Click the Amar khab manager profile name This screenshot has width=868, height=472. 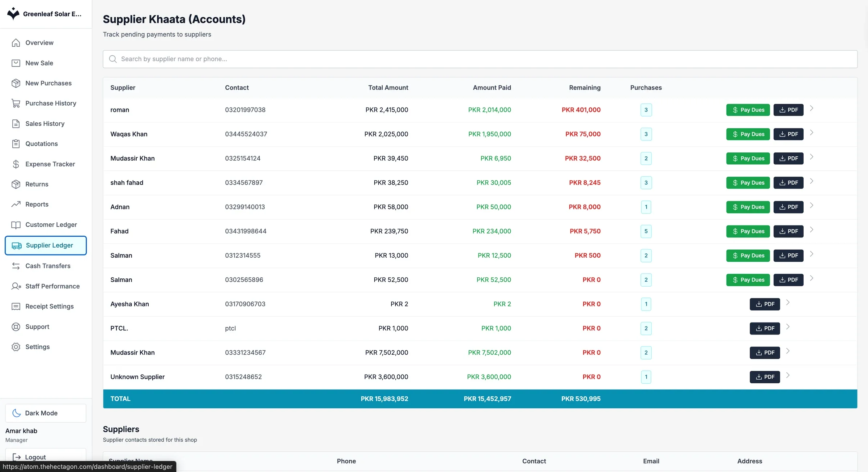[x=21, y=431]
